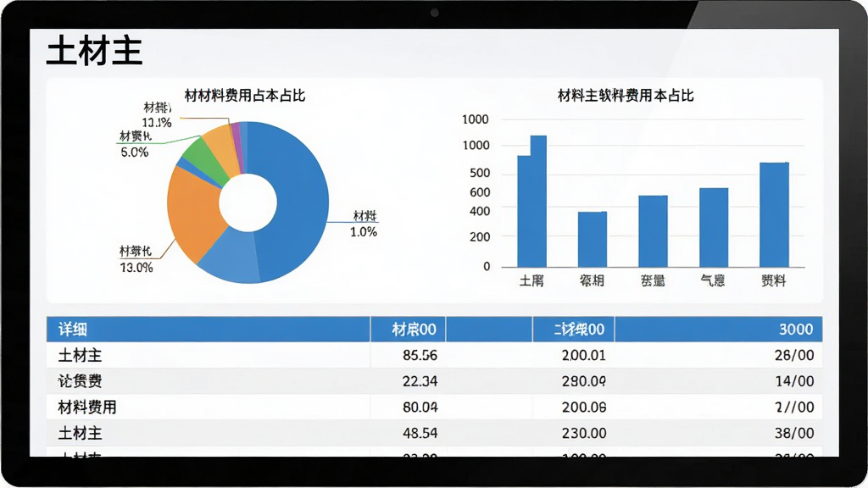
Task: Click the 1.0% pie data label
Action: pos(364,232)
